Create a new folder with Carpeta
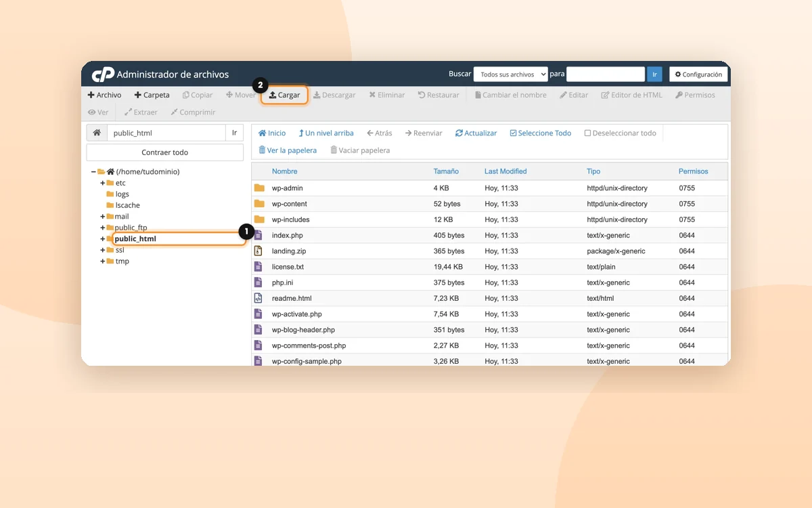 tap(152, 95)
